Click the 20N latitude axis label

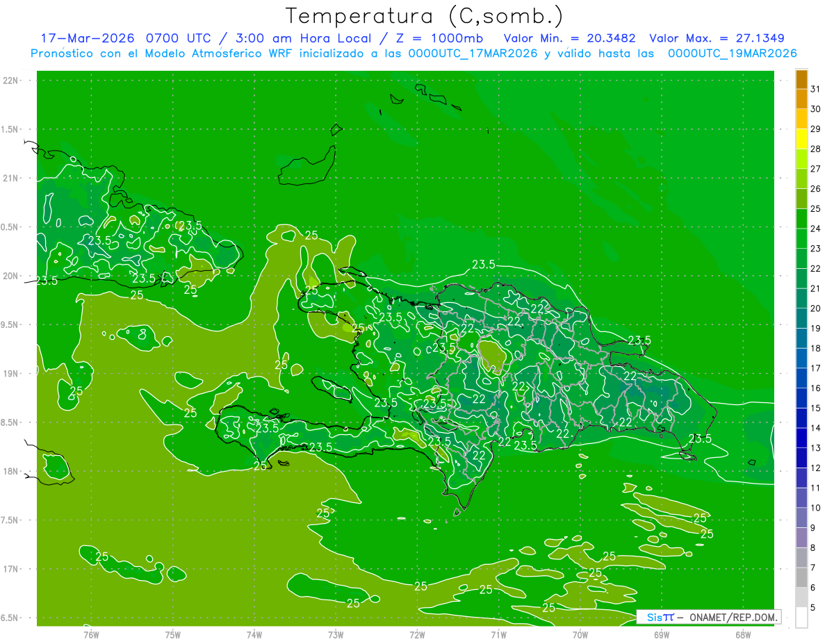pos(11,276)
